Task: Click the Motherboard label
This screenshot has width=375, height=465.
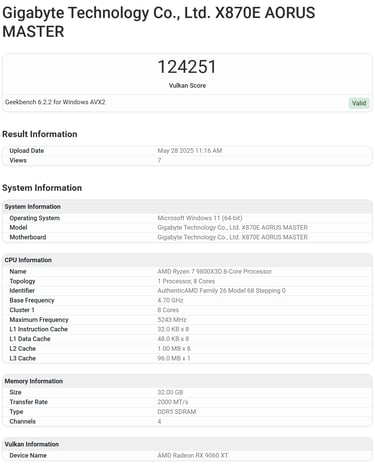Action: 28,237
